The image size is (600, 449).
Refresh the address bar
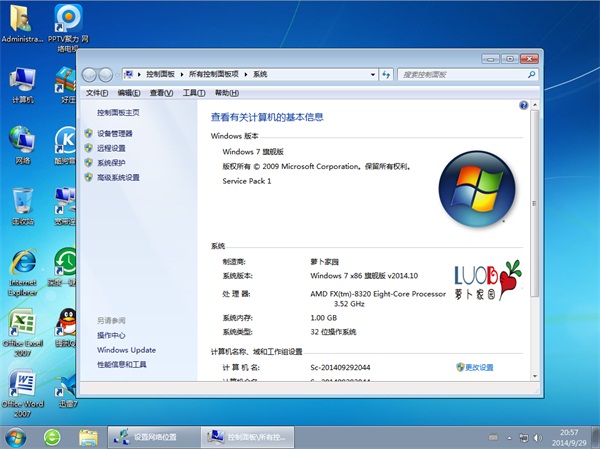[386, 75]
